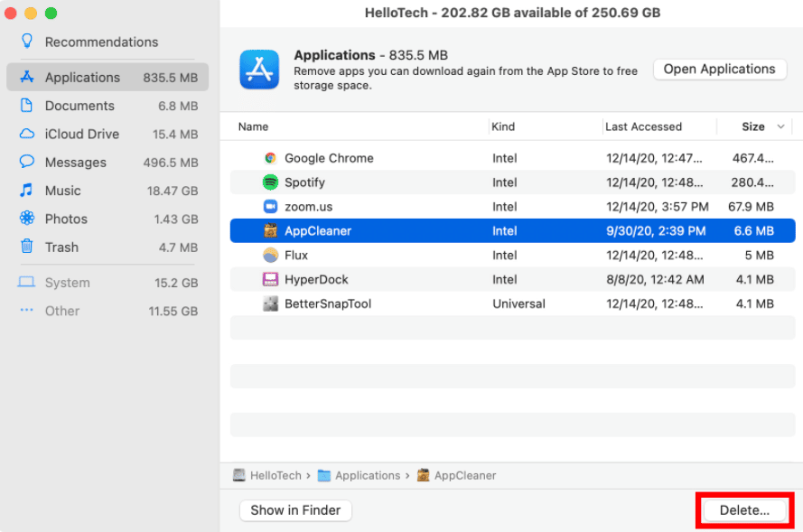Screen dimensions: 803x532
Task: Click the 11.55 GB Other size
Action: pos(173,312)
